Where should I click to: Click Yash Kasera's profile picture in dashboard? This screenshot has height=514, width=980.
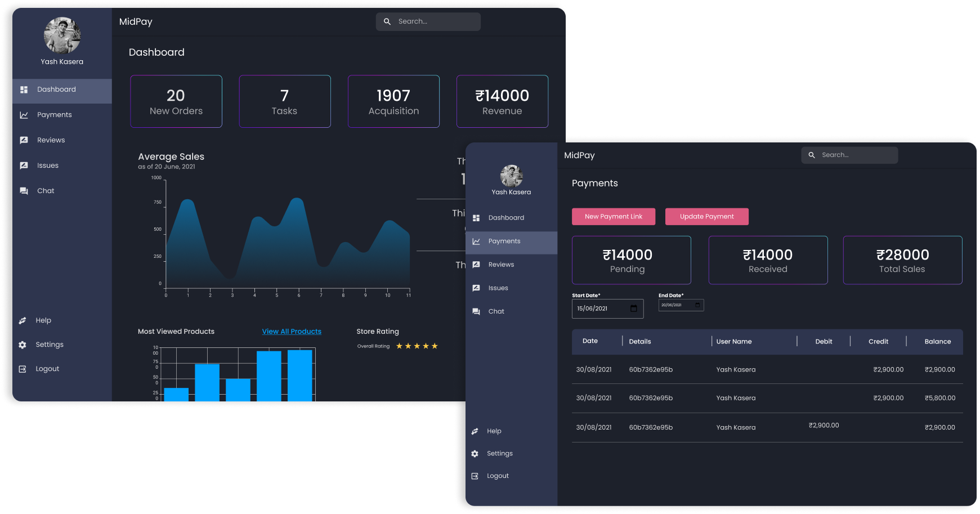(x=62, y=35)
